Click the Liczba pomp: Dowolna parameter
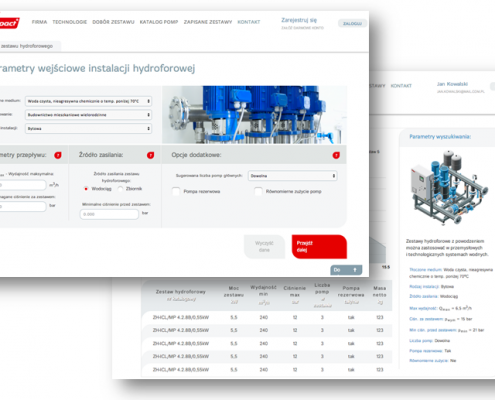 [430, 341]
